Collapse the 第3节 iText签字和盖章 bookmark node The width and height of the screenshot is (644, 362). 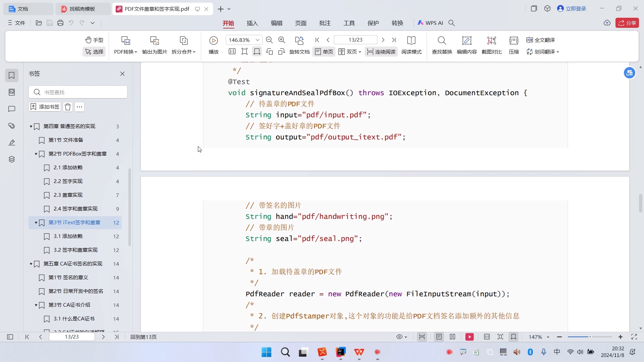pos(36,223)
